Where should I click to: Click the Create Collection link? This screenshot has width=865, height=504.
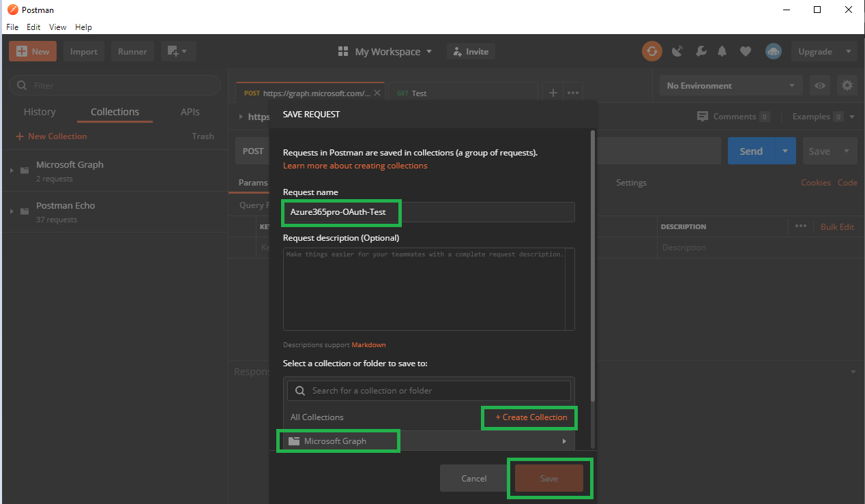coord(531,417)
